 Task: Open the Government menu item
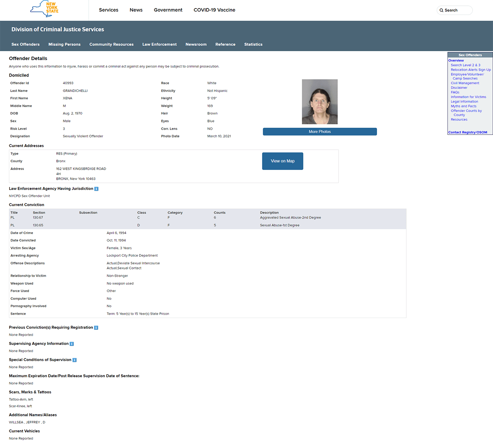coord(168,10)
